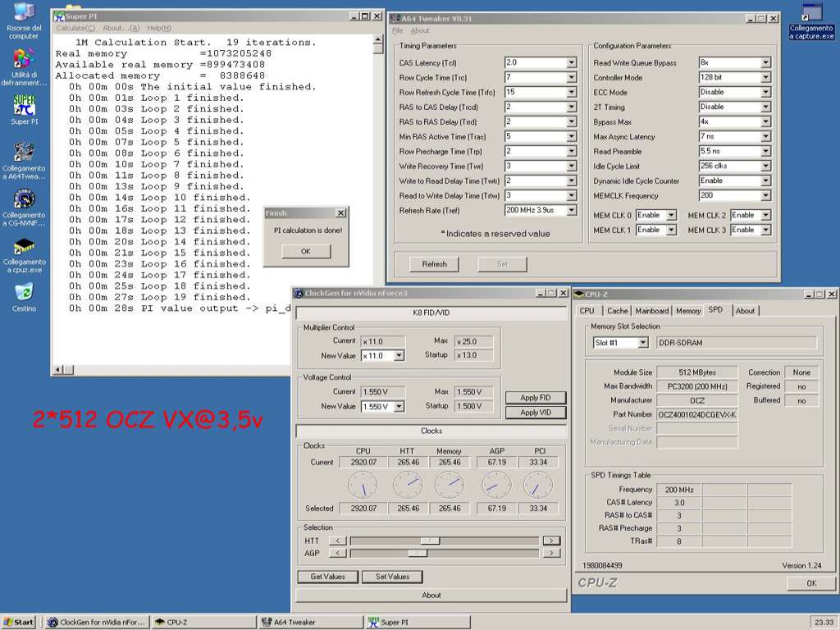The height and width of the screenshot is (630, 840).
Task: Click OK in PI calculation done dialog
Action: (306, 251)
